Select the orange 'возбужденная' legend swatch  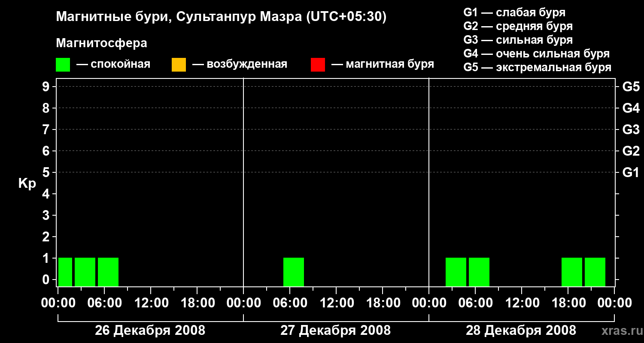tap(179, 65)
